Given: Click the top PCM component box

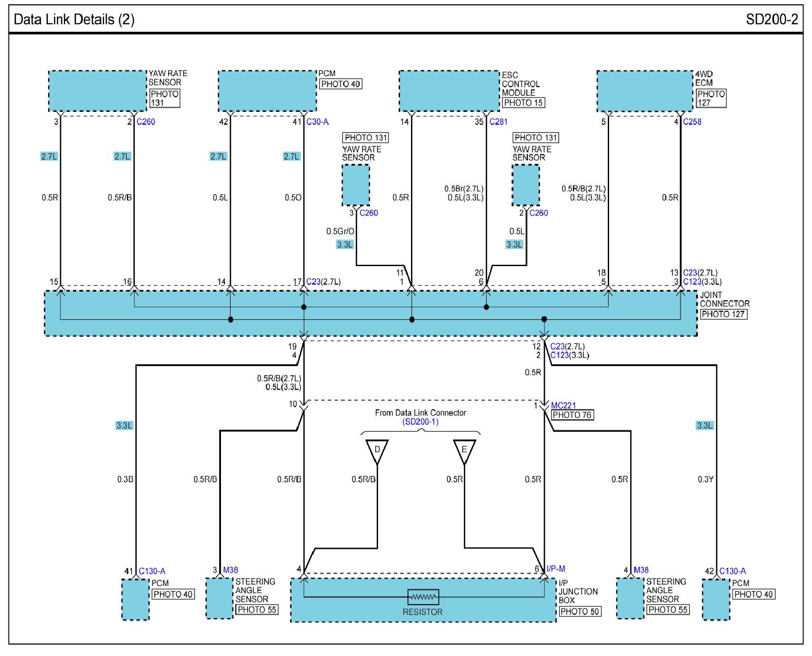Looking at the screenshot, I should [267, 91].
